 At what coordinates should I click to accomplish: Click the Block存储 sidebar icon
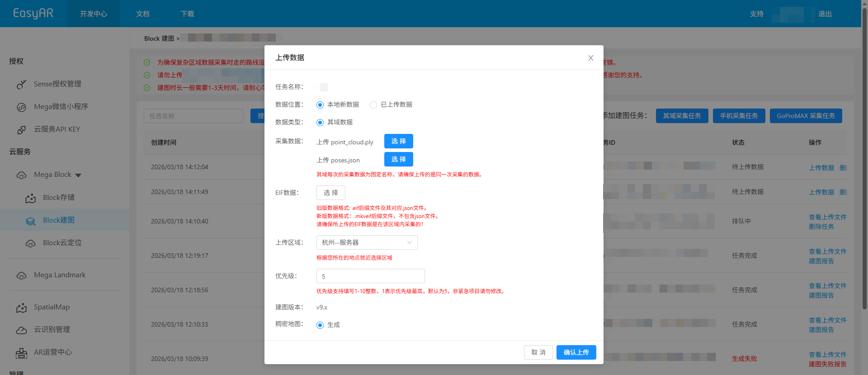point(30,198)
